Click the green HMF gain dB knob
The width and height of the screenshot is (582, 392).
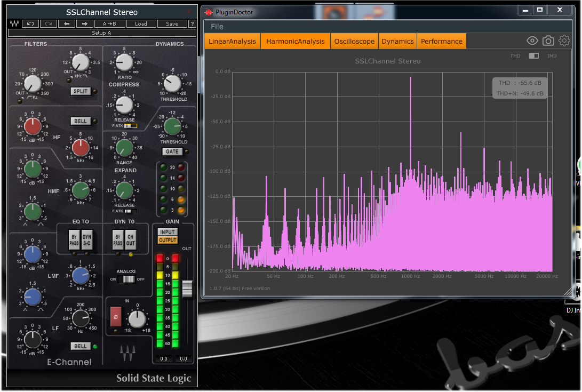33,169
